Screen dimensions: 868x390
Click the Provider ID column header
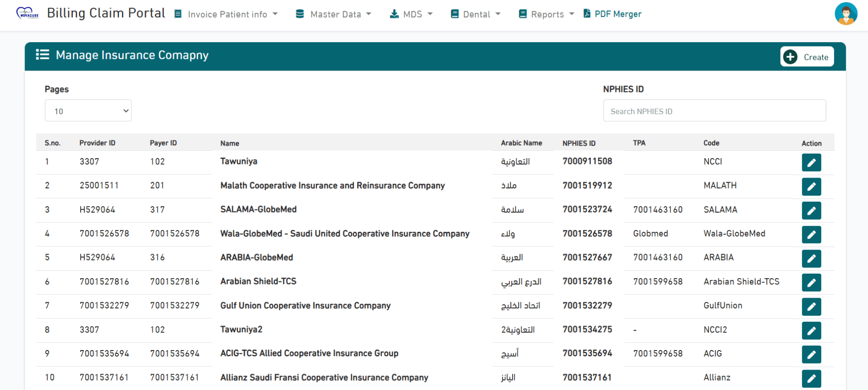pyautogui.click(x=97, y=143)
